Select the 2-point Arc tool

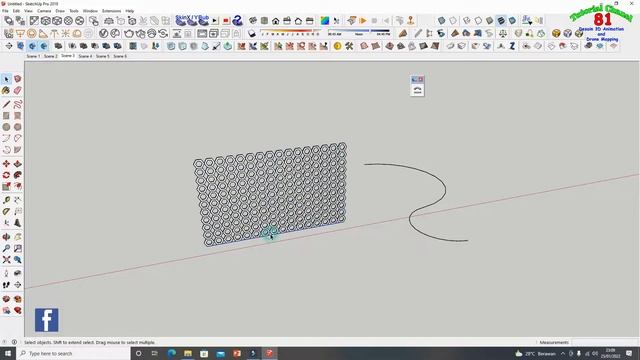[x=18, y=138]
